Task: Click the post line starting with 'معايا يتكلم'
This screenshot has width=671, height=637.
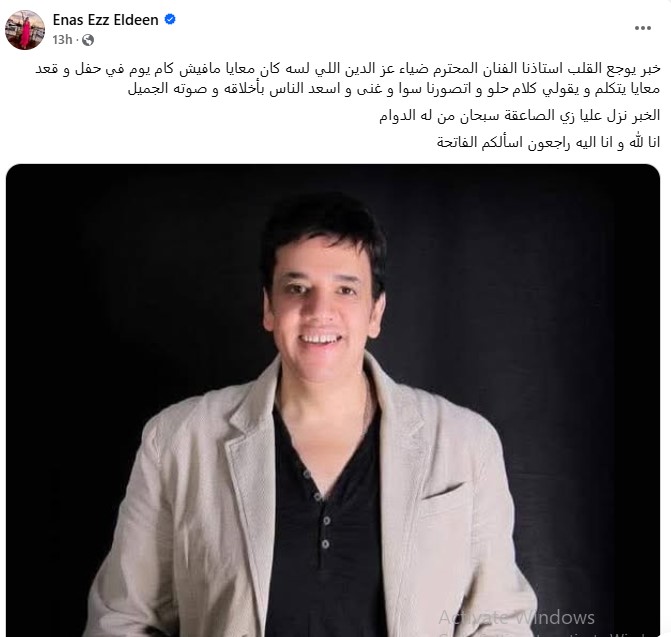Action: (394, 89)
